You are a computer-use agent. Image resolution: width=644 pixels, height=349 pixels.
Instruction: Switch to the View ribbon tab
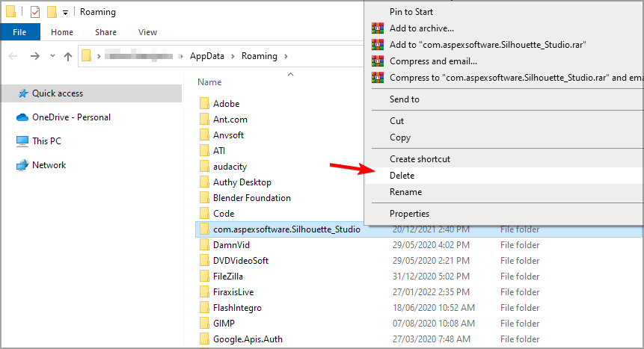click(x=147, y=32)
